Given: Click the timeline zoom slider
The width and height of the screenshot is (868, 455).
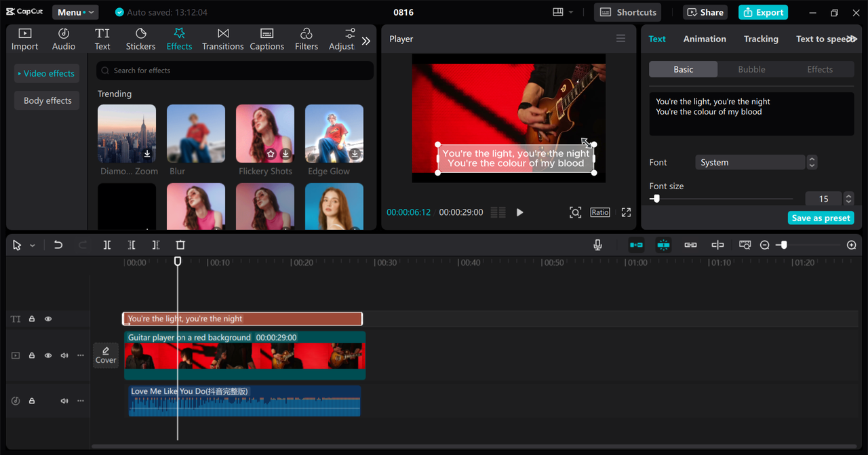Looking at the screenshot, I should point(784,245).
